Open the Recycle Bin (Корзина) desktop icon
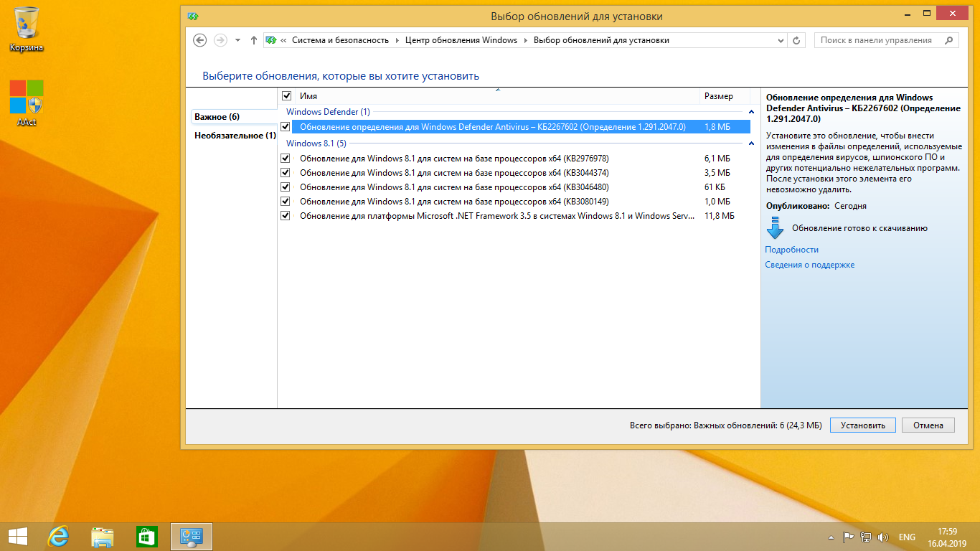The height and width of the screenshot is (551, 980). [x=27, y=29]
